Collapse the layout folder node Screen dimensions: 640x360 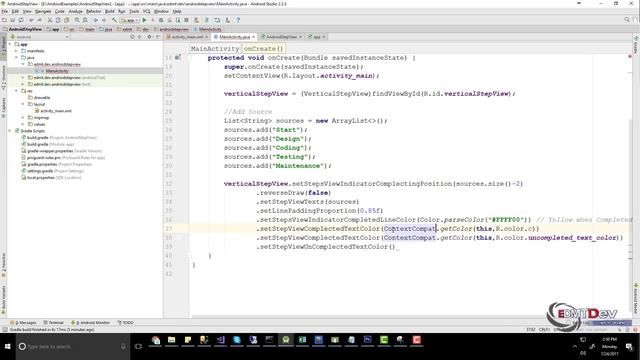point(23,104)
